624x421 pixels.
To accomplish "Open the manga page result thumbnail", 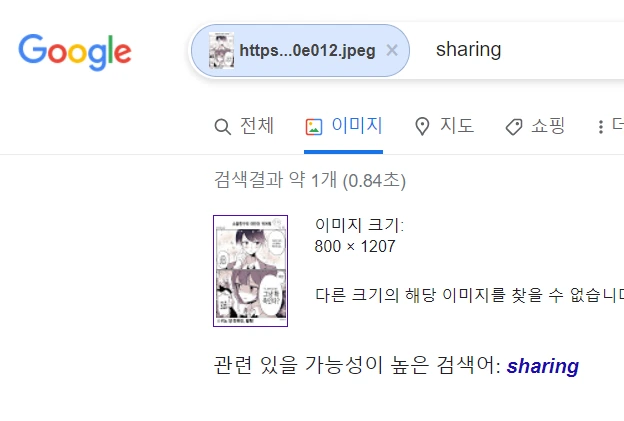I will coord(250,271).
